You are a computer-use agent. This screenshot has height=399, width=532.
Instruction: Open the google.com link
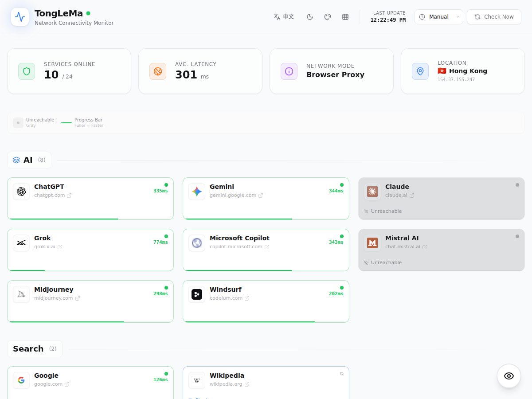pyautogui.click(x=52, y=384)
